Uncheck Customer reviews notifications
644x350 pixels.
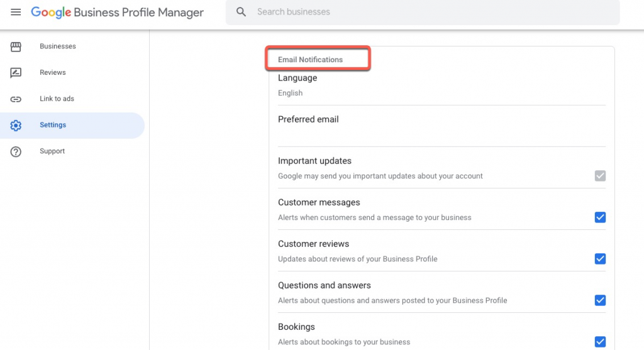pyautogui.click(x=600, y=258)
